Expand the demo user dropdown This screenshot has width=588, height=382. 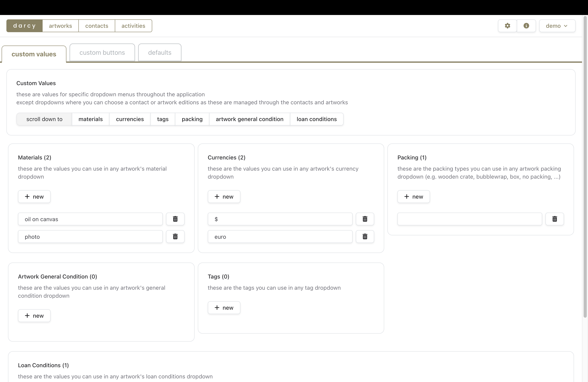pyautogui.click(x=557, y=26)
